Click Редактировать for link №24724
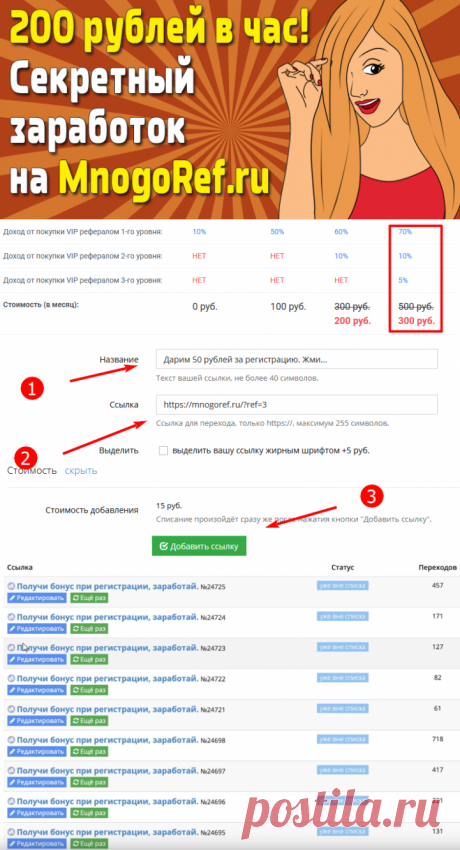 (x=37, y=629)
